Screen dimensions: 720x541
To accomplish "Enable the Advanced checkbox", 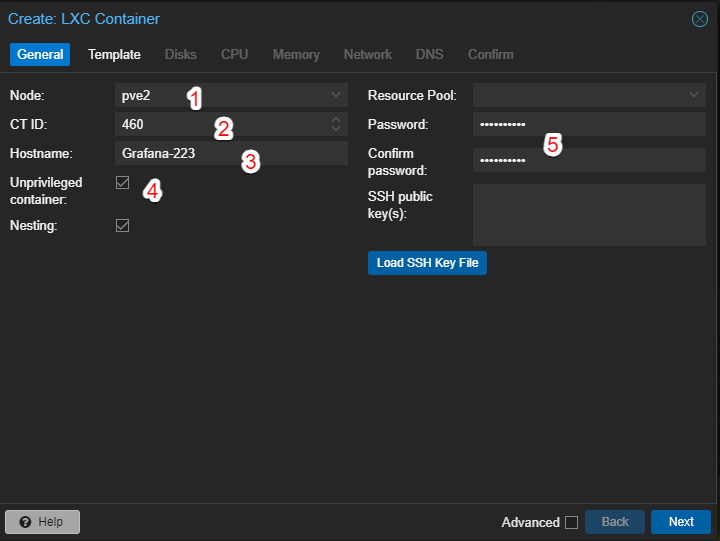I will 571,522.
